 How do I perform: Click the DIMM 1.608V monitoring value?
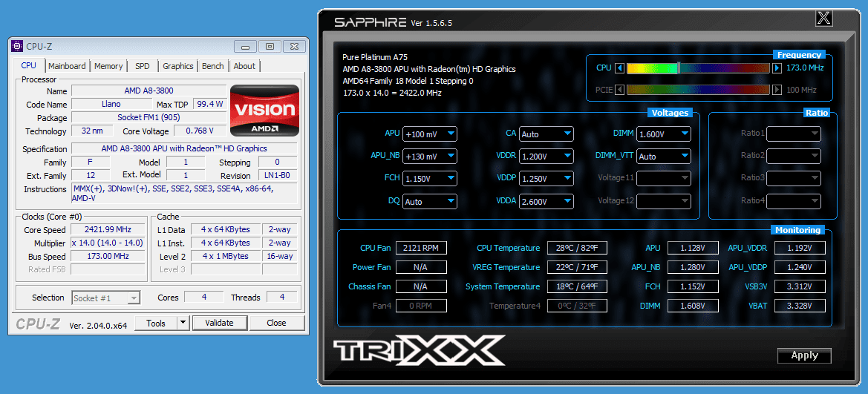[693, 306]
